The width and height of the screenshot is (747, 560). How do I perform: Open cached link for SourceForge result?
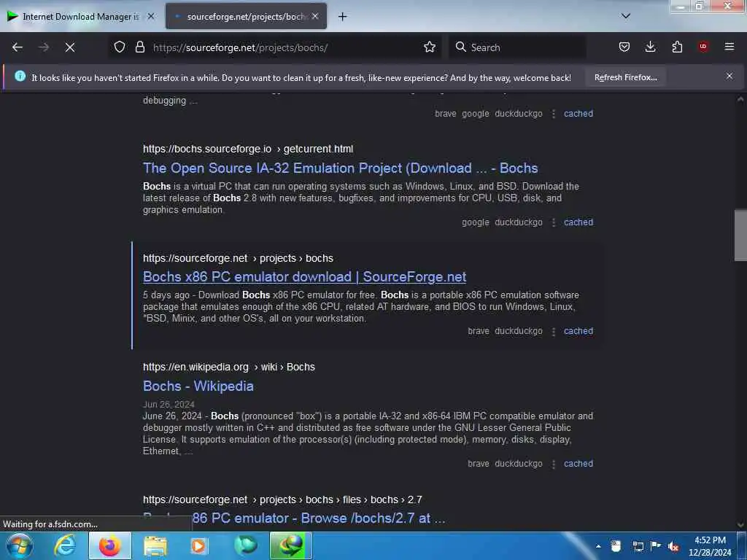tap(578, 330)
